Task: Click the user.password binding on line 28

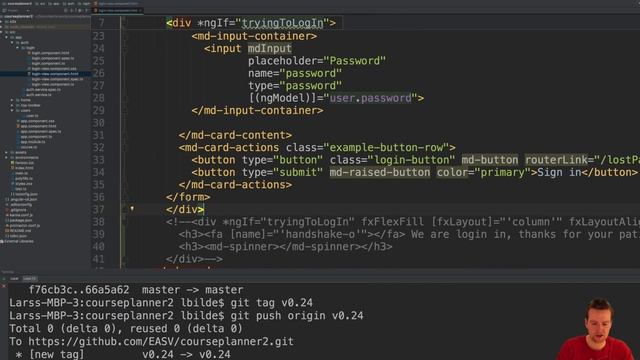Action: coord(371,98)
